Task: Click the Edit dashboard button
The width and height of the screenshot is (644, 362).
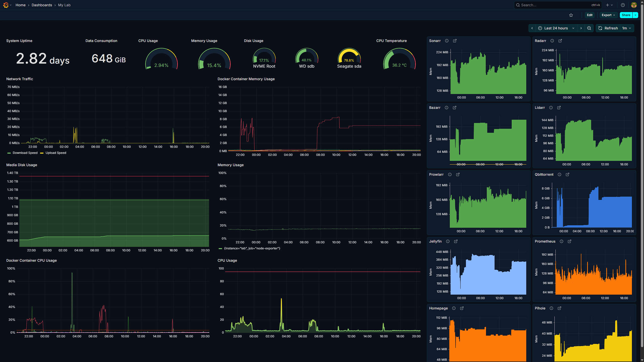Action: coord(590,15)
